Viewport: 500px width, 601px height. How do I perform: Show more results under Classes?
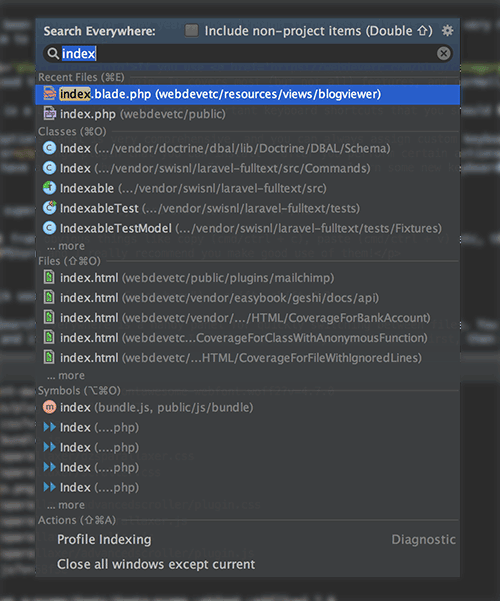tap(66, 246)
